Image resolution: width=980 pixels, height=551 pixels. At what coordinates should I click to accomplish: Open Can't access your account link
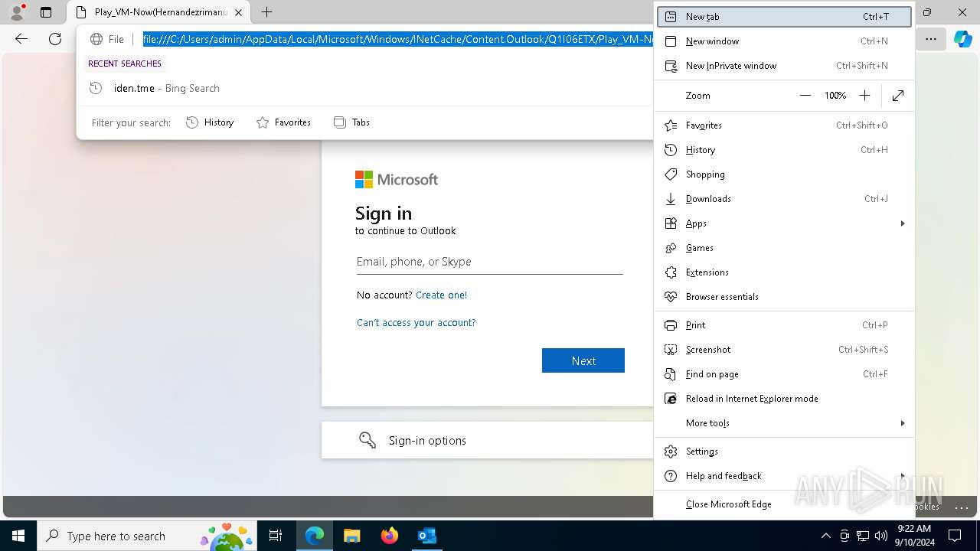point(416,323)
